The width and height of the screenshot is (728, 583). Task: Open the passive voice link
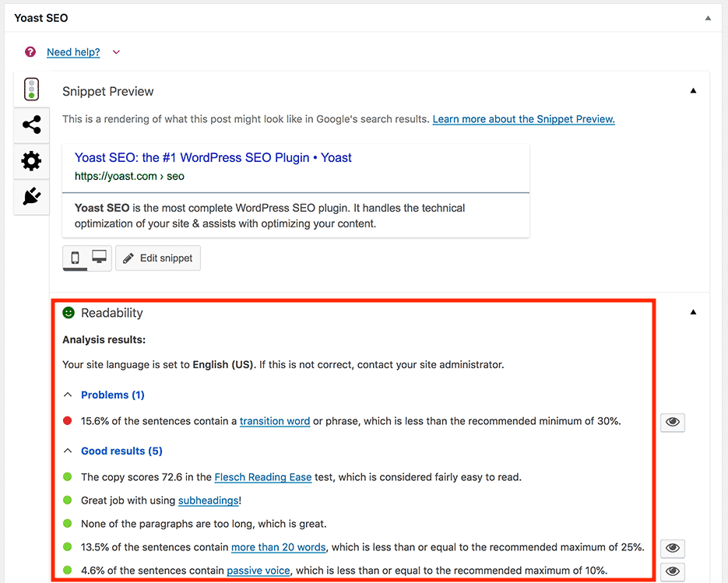(258, 571)
